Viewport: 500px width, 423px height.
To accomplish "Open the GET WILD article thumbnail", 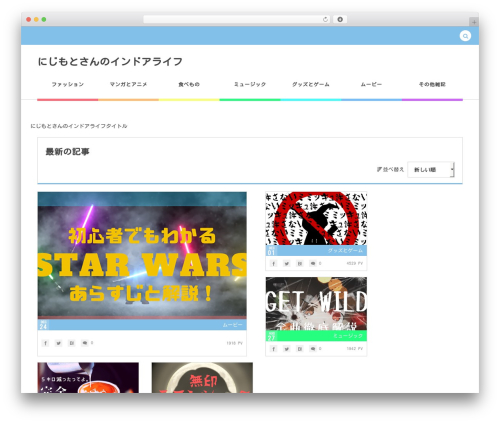I will point(316,303).
